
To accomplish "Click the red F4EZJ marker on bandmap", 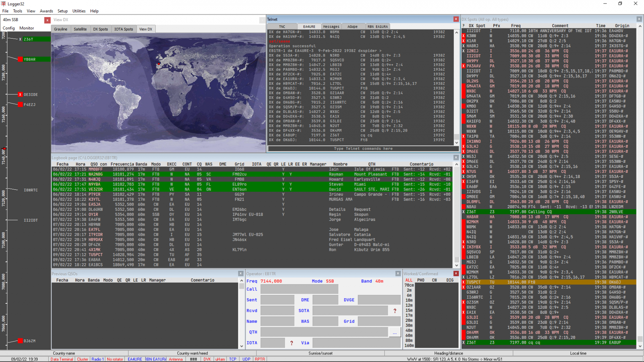I will [20, 105].
